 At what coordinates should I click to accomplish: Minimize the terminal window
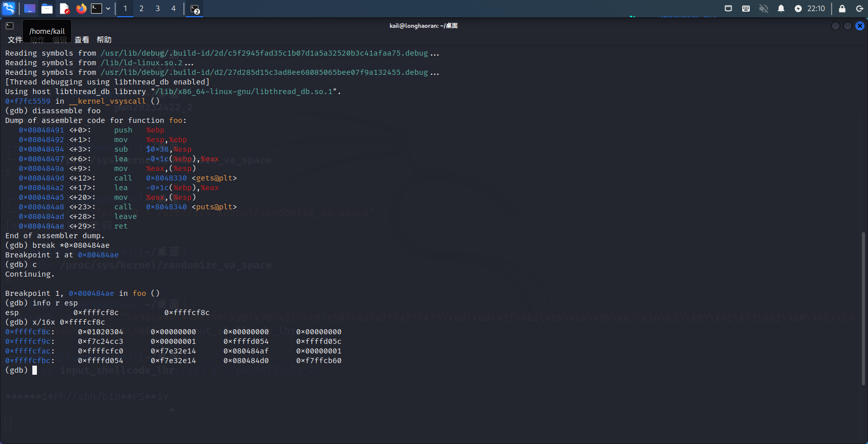[x=836, y=26]
